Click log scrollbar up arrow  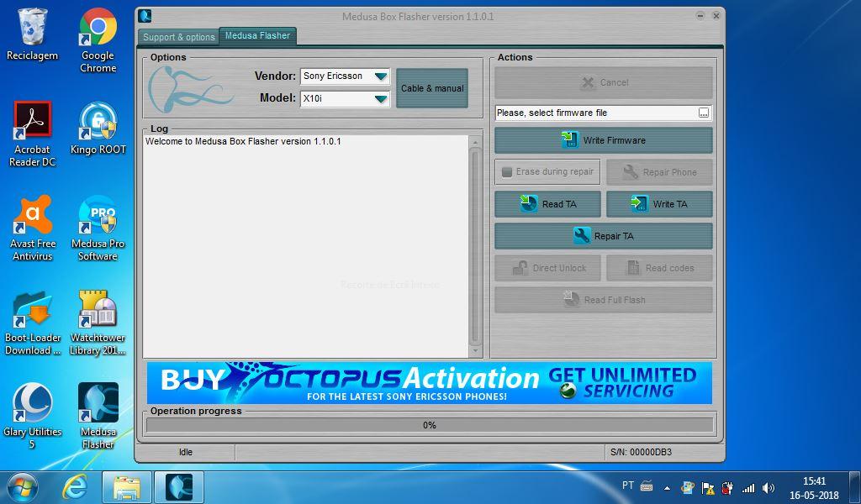tap(476, 142)
